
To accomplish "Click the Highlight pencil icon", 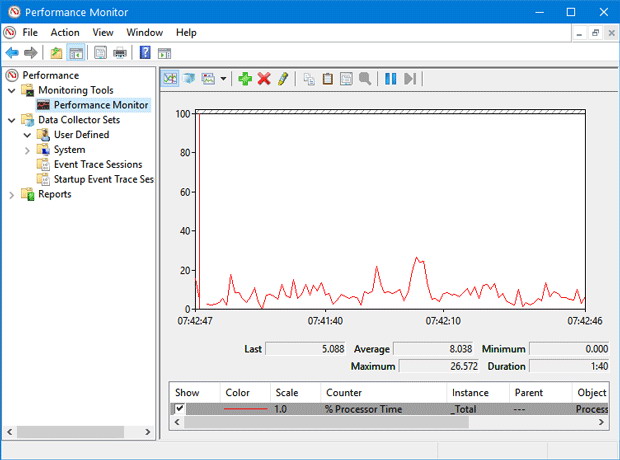I will (283, 79).
